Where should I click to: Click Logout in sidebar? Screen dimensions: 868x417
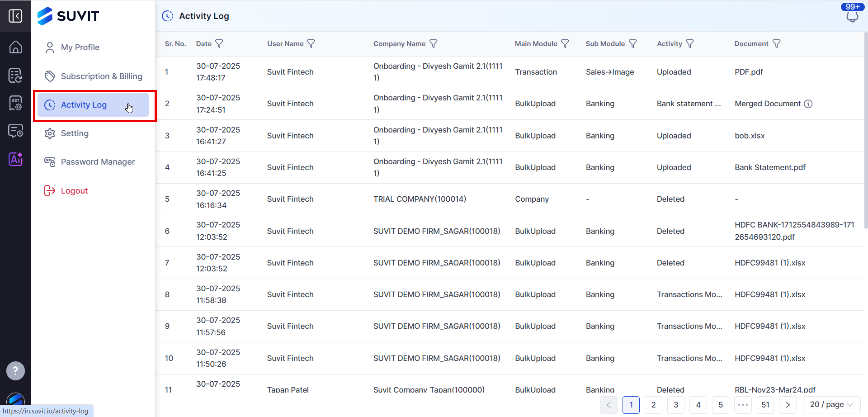(93, 191)
